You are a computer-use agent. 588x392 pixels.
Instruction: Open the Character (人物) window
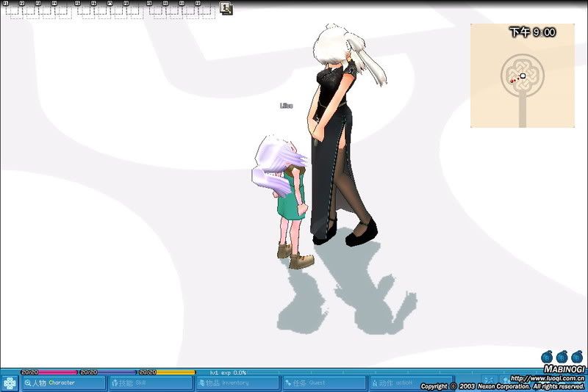pyautogui.click(x=63, y=383)
